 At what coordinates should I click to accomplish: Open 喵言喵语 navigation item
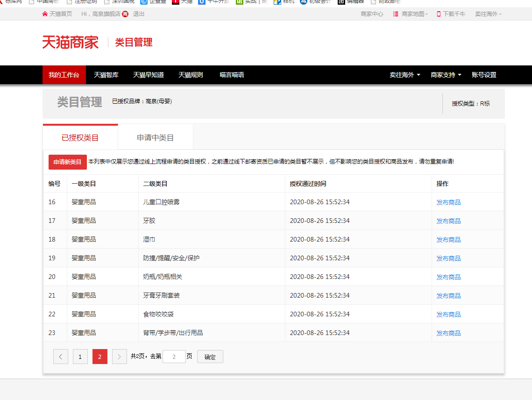[232, 75]
